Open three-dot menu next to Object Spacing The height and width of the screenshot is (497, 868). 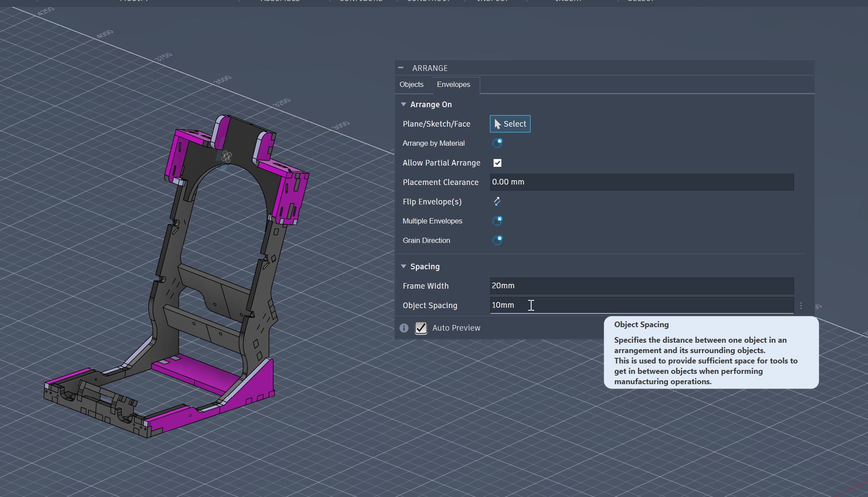(801, 306)
